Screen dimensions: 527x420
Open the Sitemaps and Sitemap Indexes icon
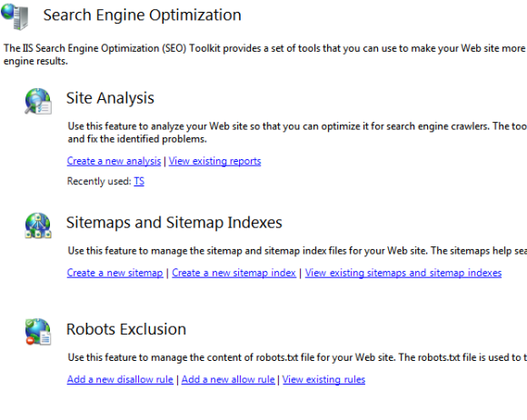click(x=38, y=225)
